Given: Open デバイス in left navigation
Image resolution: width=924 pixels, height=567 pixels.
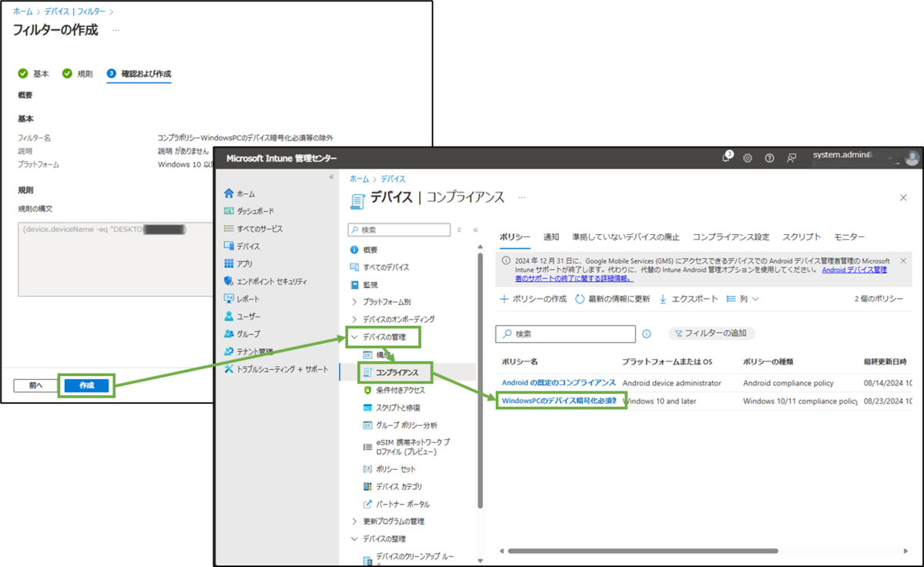Looking at the screenshot, I should 242,247.
